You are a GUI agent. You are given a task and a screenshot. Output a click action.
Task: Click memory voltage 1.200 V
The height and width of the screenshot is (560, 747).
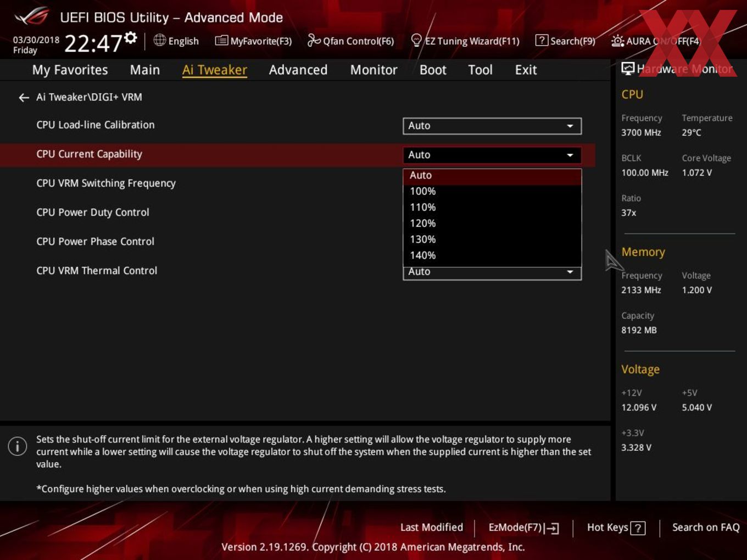tap(697, 290)
